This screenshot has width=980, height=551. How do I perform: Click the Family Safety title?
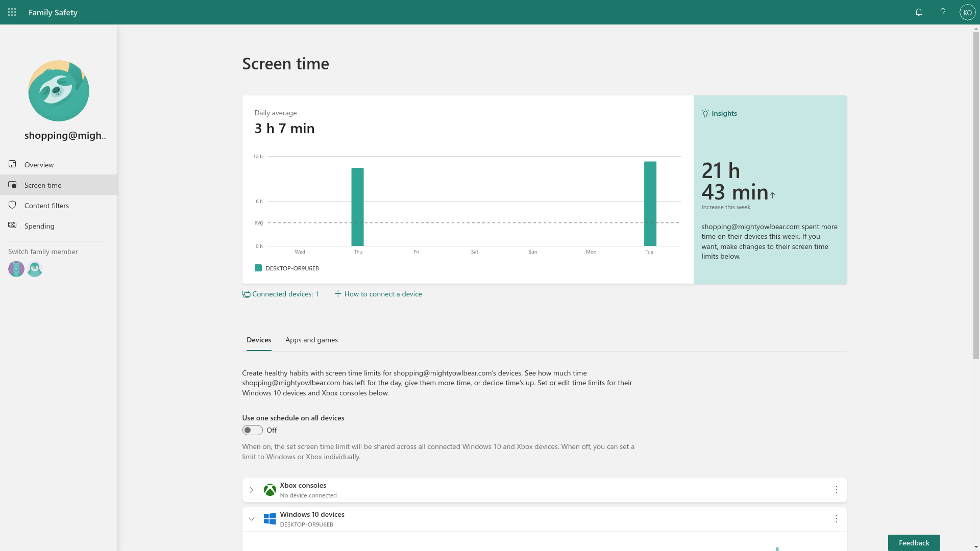53,12
